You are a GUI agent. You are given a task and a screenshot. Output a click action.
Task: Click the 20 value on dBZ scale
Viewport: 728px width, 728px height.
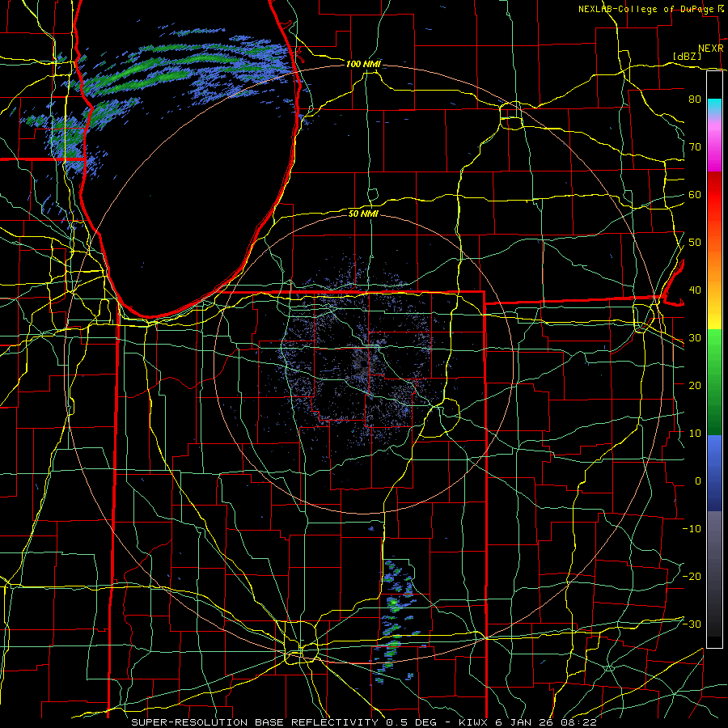pos(695,385)
